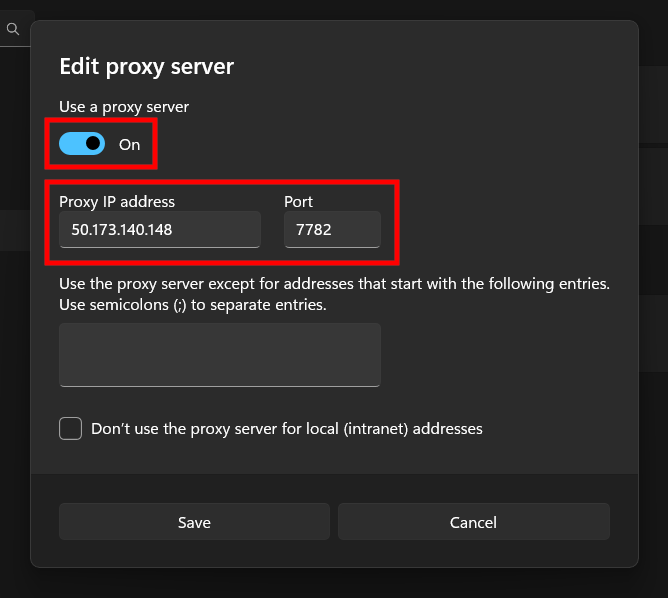The image size is (668, 598).
Task: Turn off the Use a proxy server toggle
Action: pyautogui.click(x=82, y=144)
